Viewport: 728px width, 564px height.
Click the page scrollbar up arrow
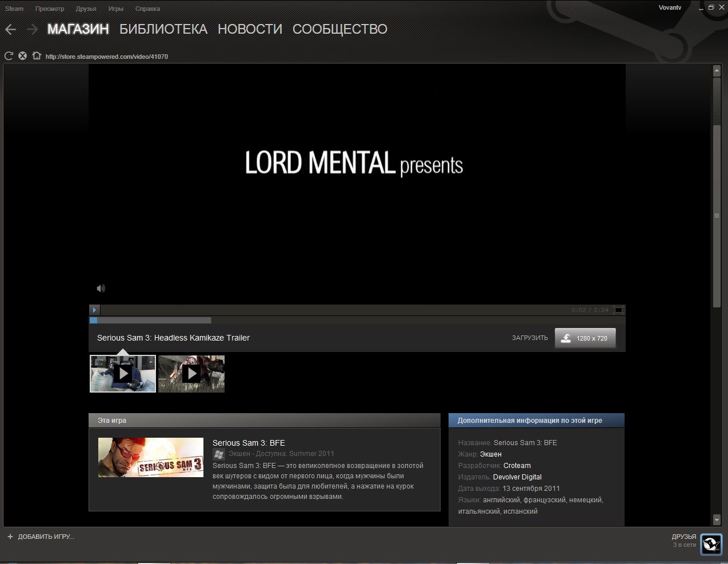tap(717, 71)
